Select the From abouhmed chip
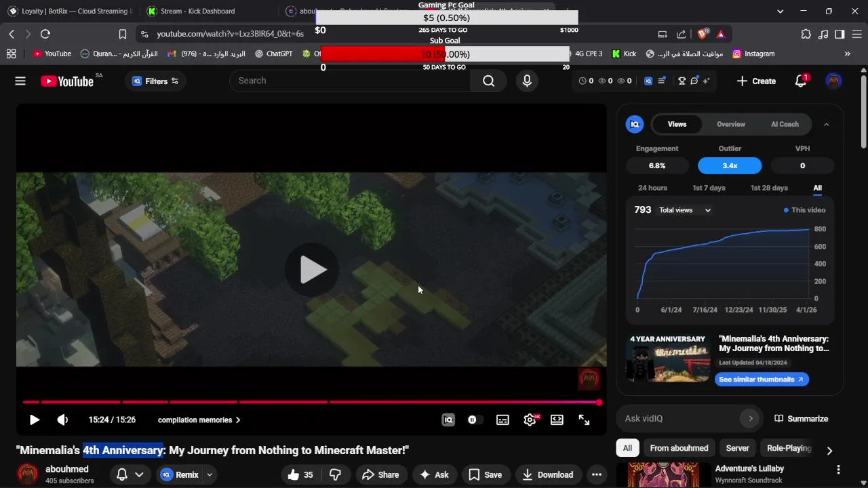868x488 pixels. pyautogui.click(x=679, y=448)
